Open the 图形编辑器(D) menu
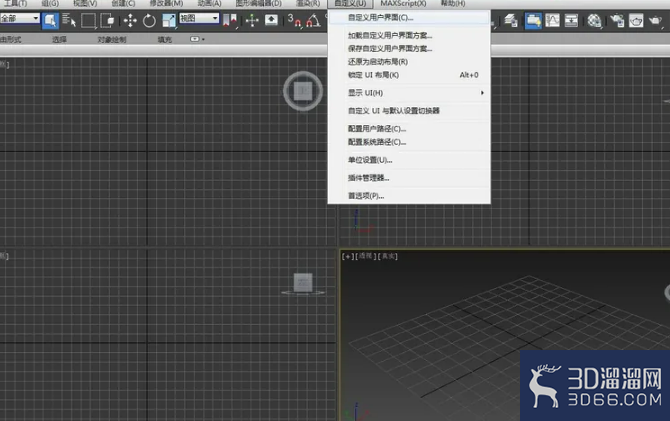The image size is (670, 421). [259, 3]
